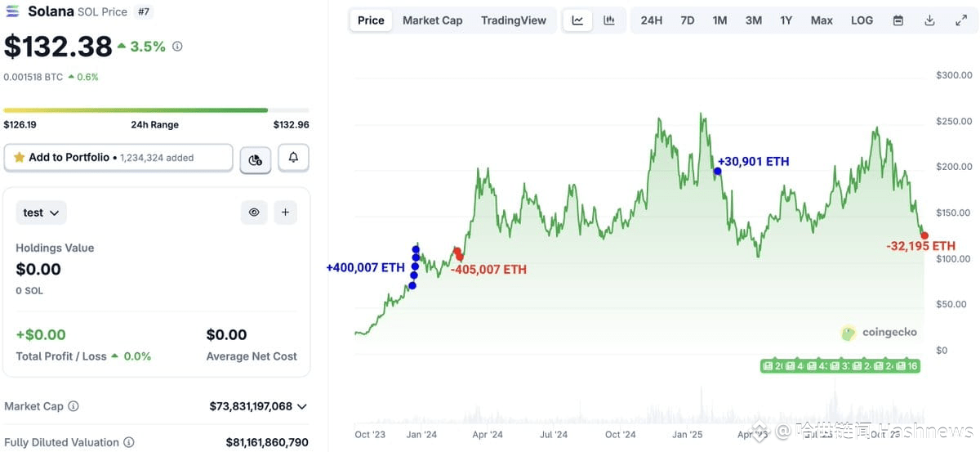Switch to the line chart view
980x452 pixels.
click(x=577, y=20)
